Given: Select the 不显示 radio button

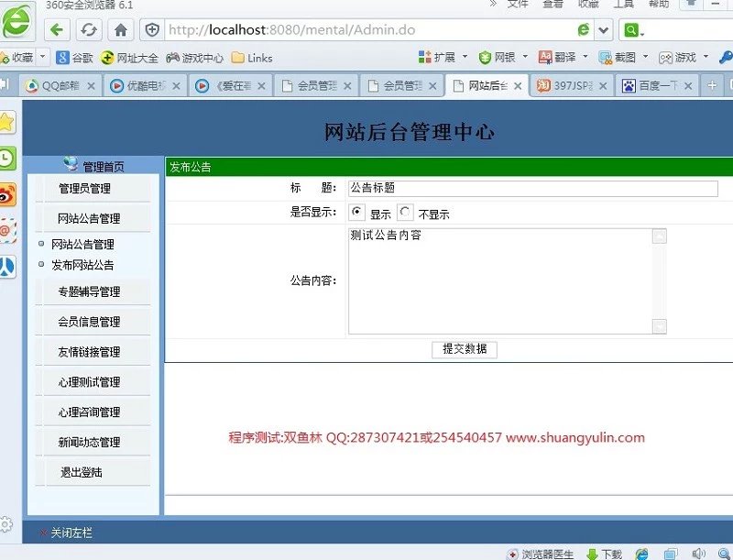Looking at the screenshot, I should (x=405, y=212).
